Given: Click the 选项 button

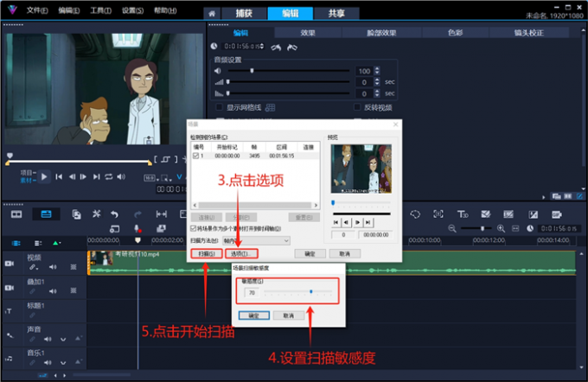Looking at the screenshot, I should 241,254.
